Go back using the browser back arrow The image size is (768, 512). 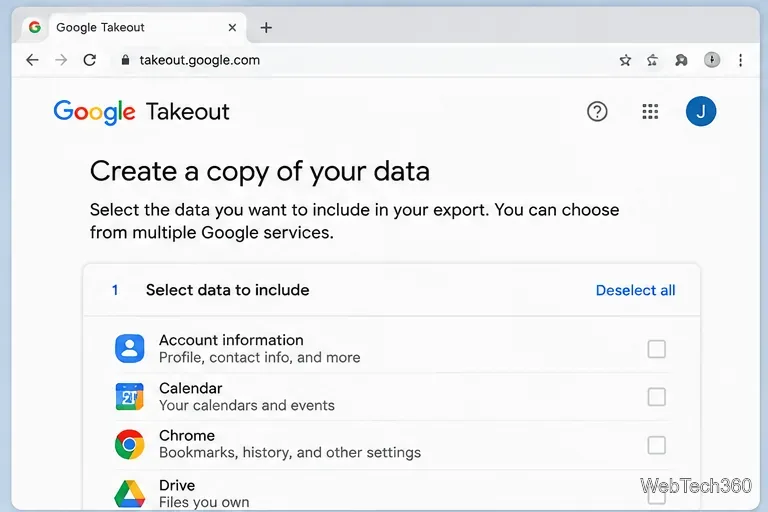pos(32,60)
